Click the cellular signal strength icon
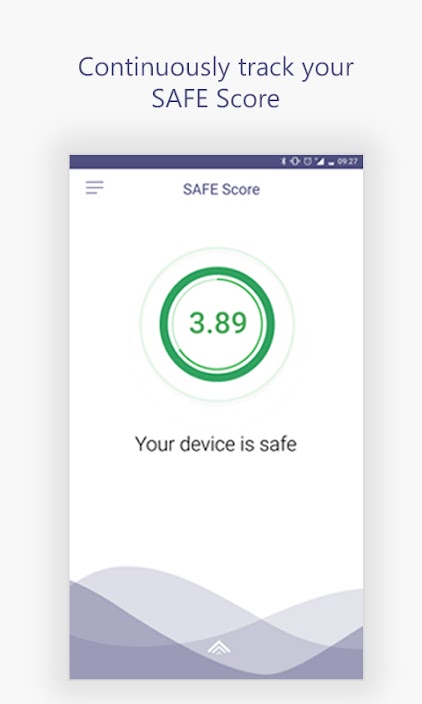422x704 pixels. coord(319,161)
